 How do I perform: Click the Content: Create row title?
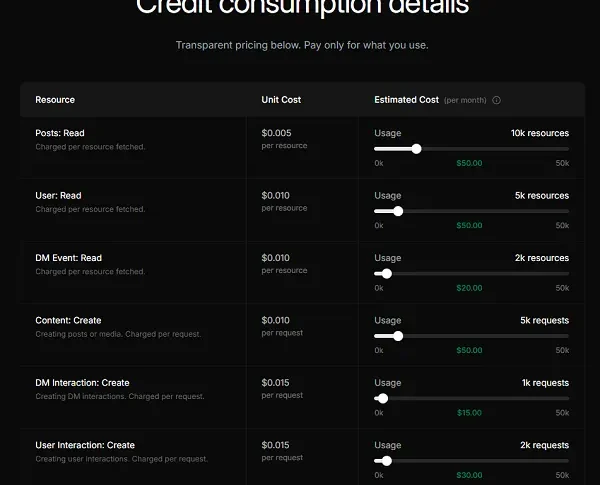pyautogui.click(x=68, y=320)
